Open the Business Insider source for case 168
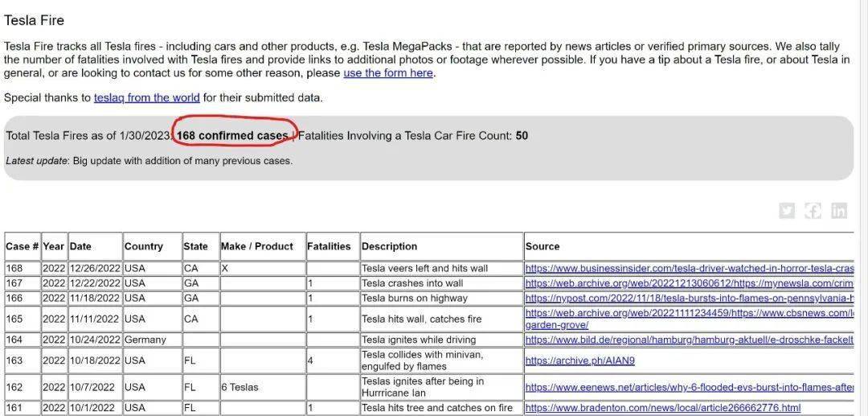Screen dimensions: 868x416 click(689, 269)
